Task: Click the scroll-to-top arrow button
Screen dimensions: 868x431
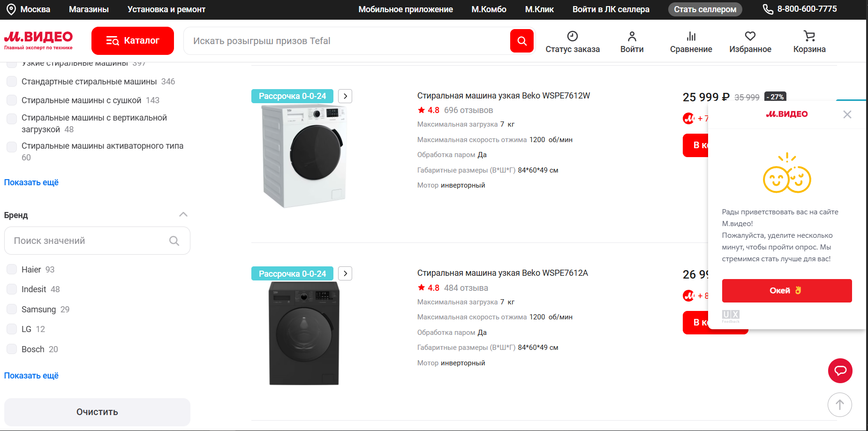Action: pos(839,405)
